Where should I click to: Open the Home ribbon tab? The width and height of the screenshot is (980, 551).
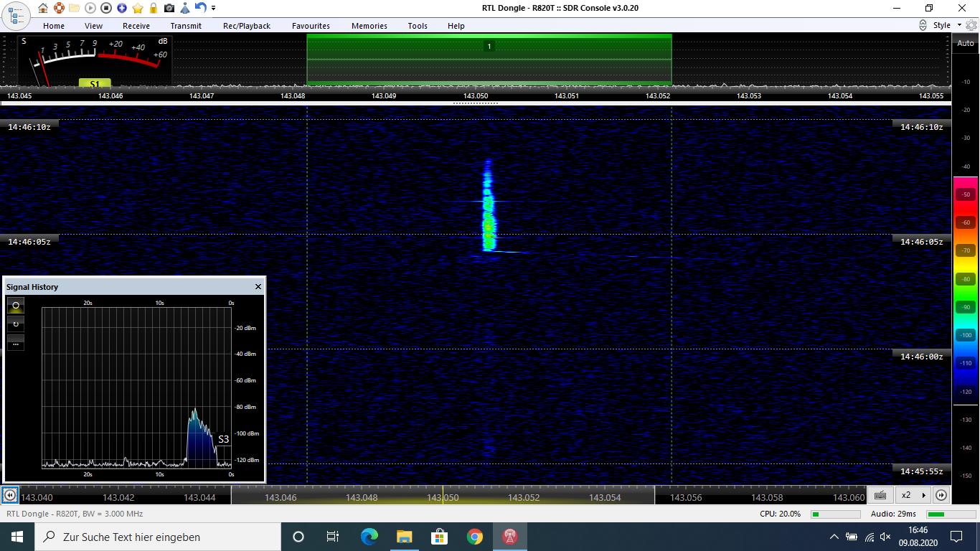point(54,25)
